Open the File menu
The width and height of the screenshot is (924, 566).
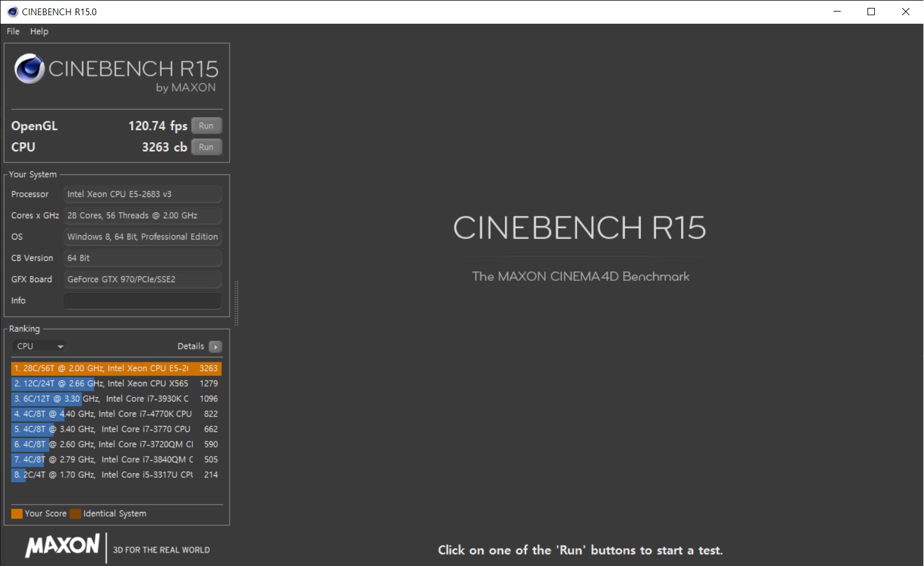click(13, 31)
